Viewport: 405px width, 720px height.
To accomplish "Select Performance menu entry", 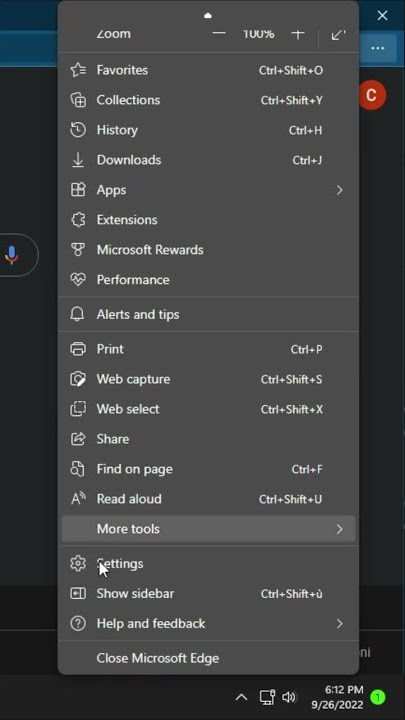I will tap(208, 280).
